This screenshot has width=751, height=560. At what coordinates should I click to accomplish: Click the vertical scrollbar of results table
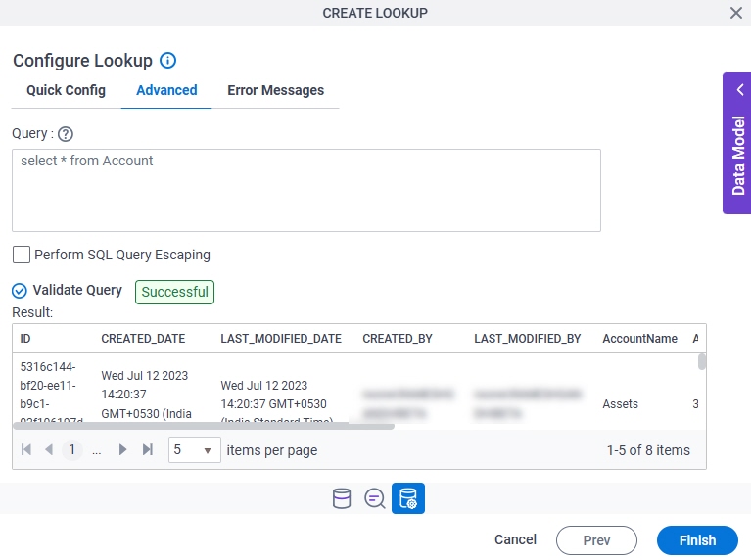click(702, 361)
